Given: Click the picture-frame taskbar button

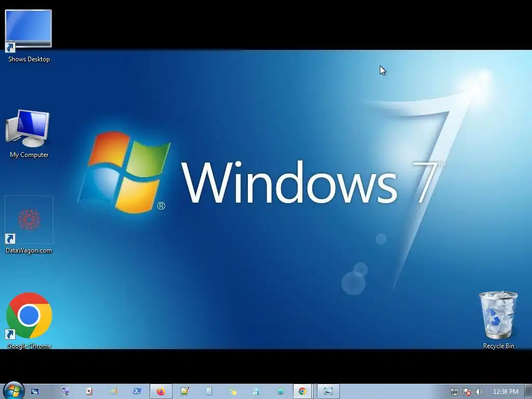Looking at the screenshot, I should click(x=328, y=392).
